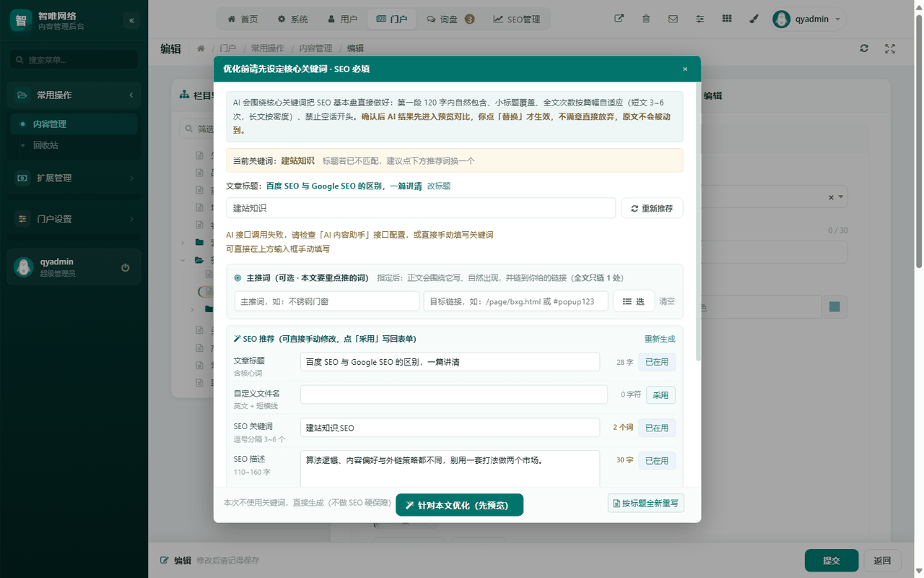Close the SEO keyword dialog

[x=685, y=69]
